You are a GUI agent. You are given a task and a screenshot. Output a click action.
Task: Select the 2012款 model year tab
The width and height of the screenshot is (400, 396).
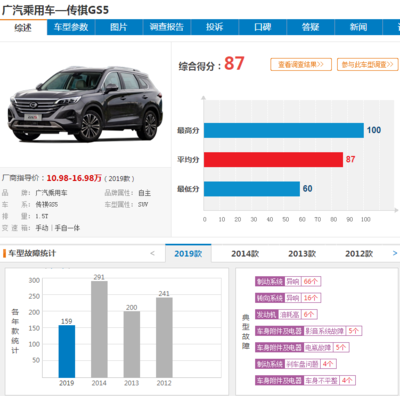(359, 254)
